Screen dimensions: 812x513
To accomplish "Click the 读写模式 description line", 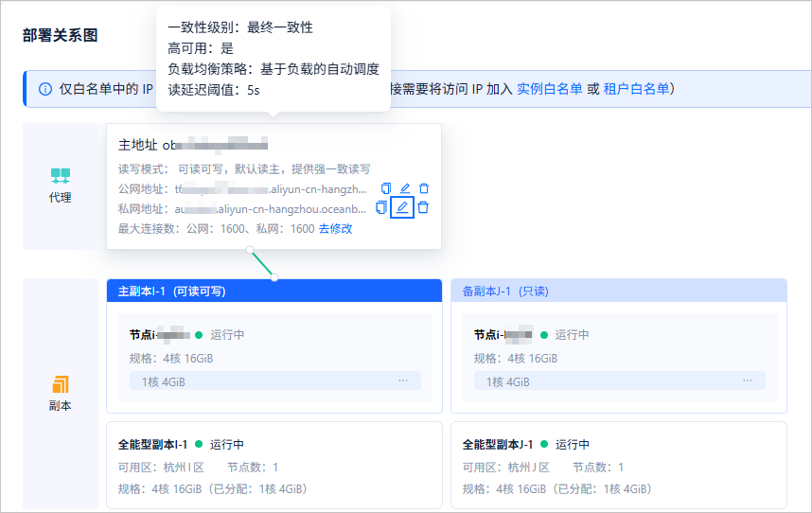I will pos(244,169).
